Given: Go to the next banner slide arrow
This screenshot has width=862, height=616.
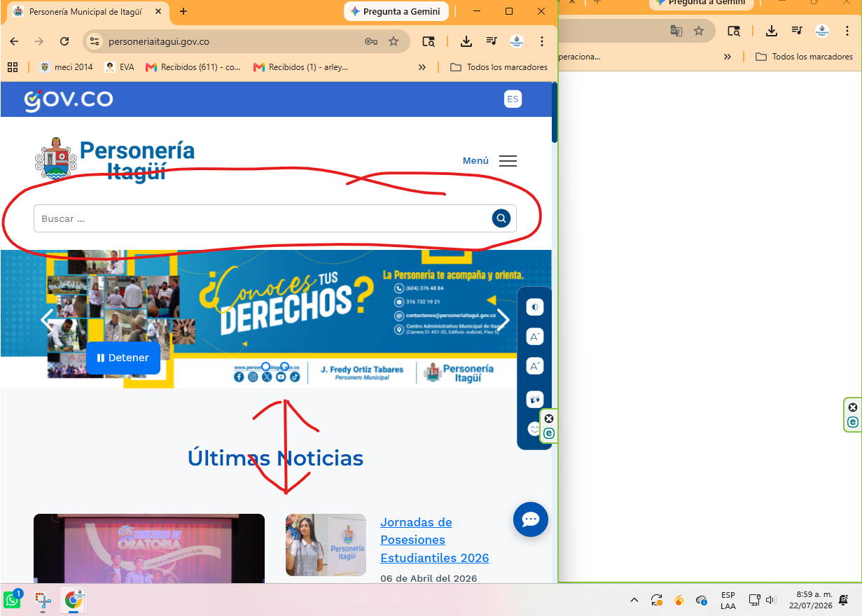Looking at the screenshot, I should point(503,319).
